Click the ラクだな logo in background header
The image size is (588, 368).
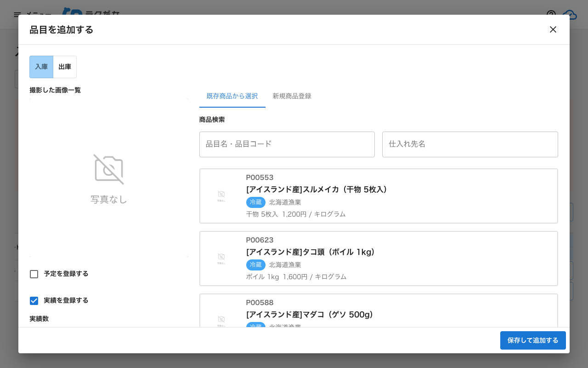click(x=91, y=11)
